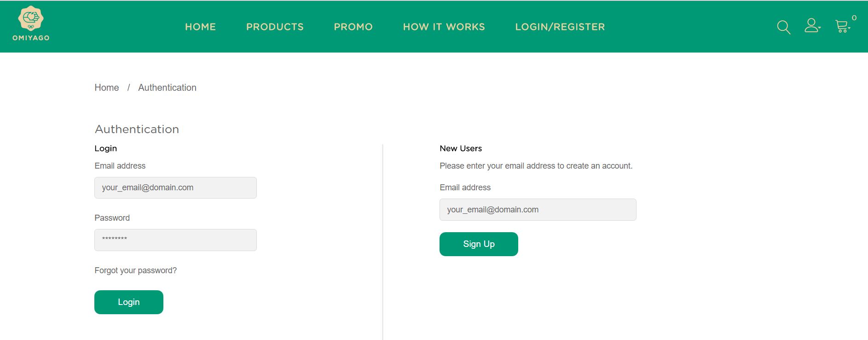The width and height of the screenshot is (868, 340).
Task: Click the New Users Email address label
Action: click(x=465, y=188)
